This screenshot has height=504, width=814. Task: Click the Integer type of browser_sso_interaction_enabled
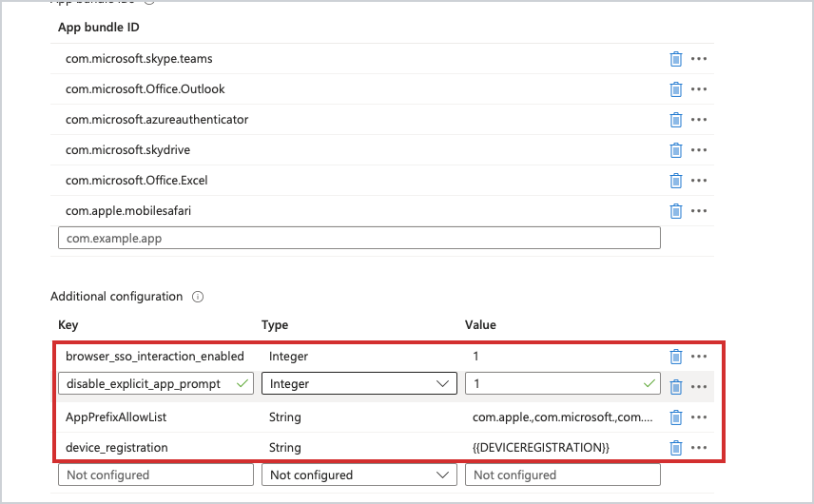pyautogui.click(x=289, y=356)
